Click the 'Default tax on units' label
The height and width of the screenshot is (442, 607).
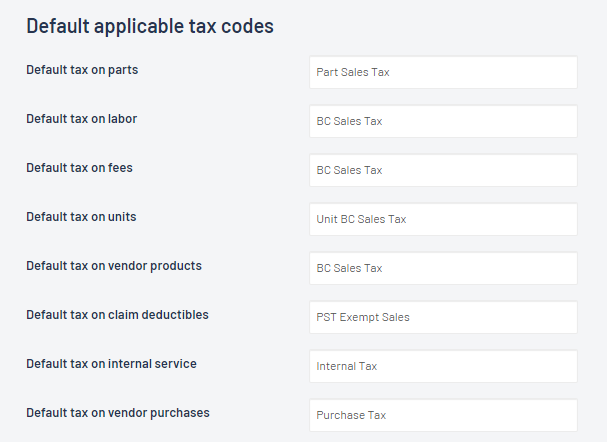[80, 217]
